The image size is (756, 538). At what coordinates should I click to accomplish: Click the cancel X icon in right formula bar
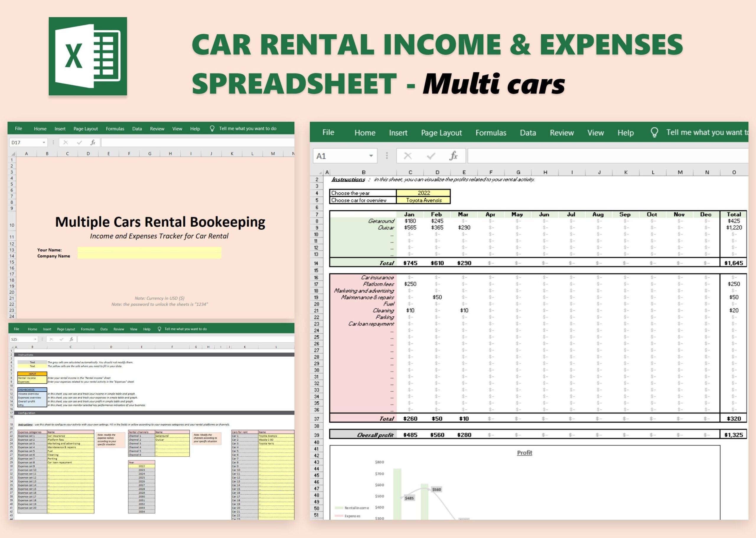click(408, 156)
